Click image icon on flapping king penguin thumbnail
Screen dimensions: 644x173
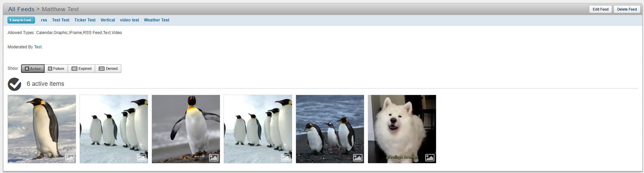214,158
